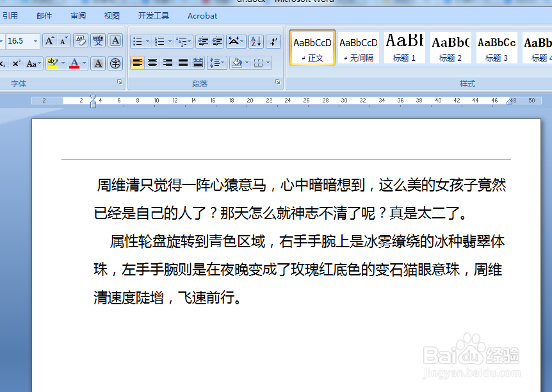552x392 pixels.
Task: Click the Borders icon
Action: point(259,63)
